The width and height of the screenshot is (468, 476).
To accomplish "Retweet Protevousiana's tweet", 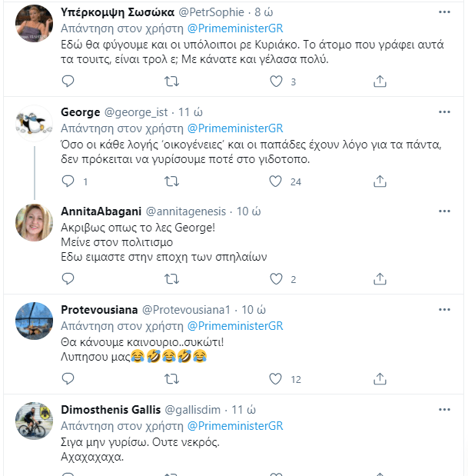I will (172, 378).
